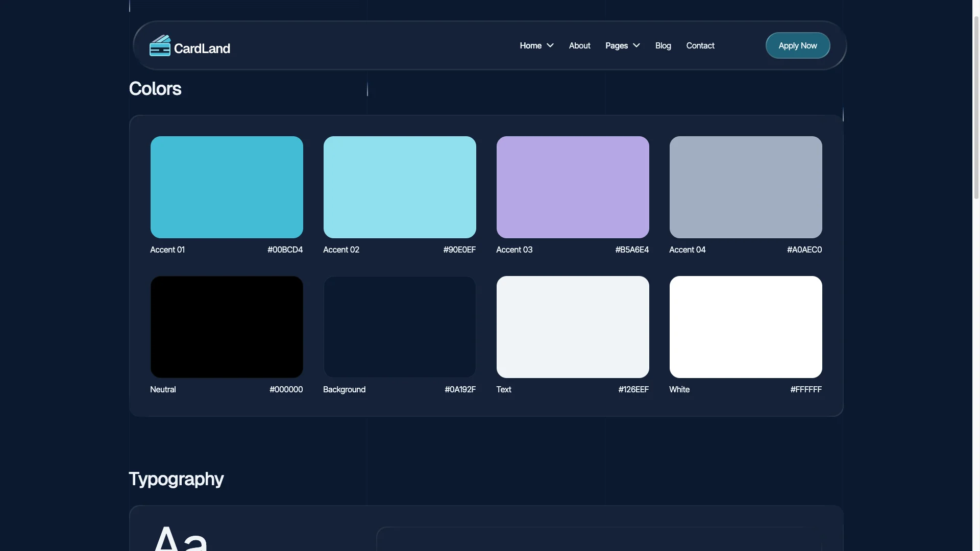Click the CardLand wordmark text
The image size is (980, 551).
202,47
